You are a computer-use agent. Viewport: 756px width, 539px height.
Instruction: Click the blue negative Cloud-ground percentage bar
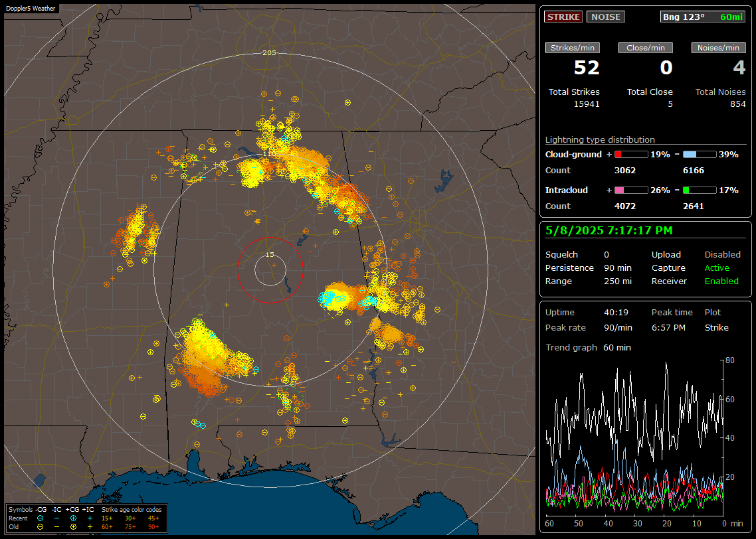coord(700,155)
